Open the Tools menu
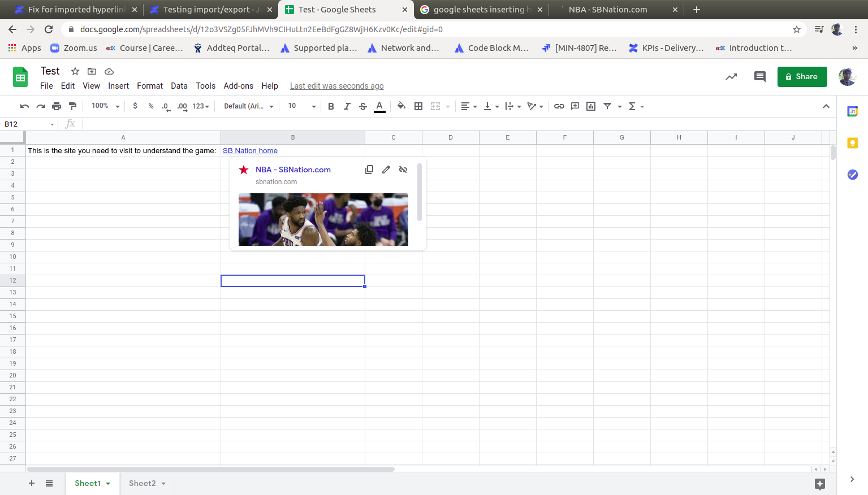Viewport: 868px width, 495px height. [x=206, y=86]
